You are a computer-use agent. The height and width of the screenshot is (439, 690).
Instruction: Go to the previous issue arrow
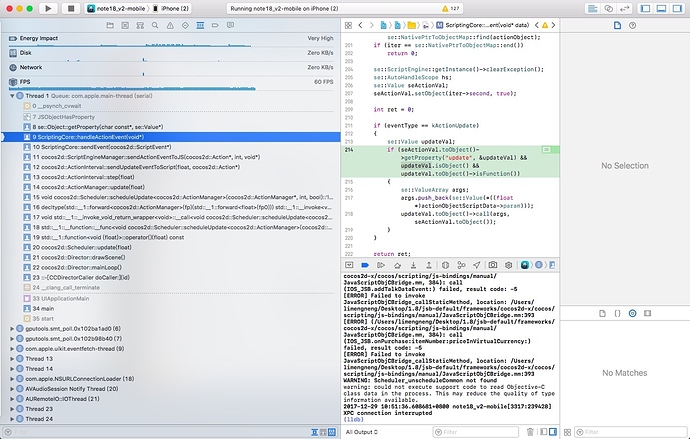[536, 25]
